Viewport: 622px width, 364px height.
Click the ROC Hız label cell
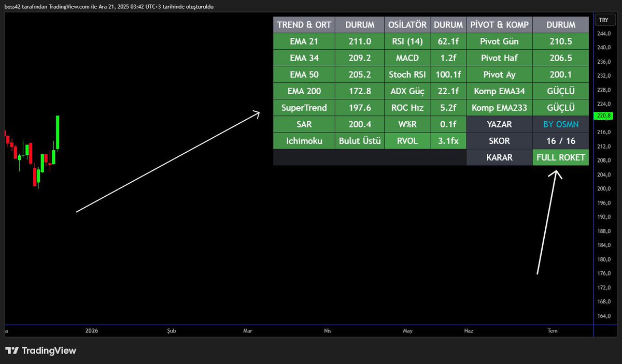407,108
